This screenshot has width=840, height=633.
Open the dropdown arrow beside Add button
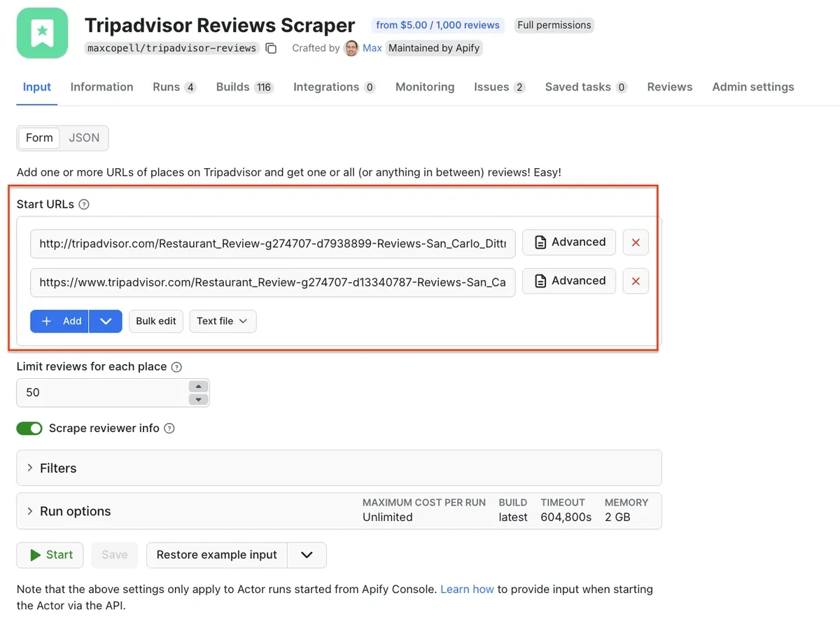tap(106, 321)
